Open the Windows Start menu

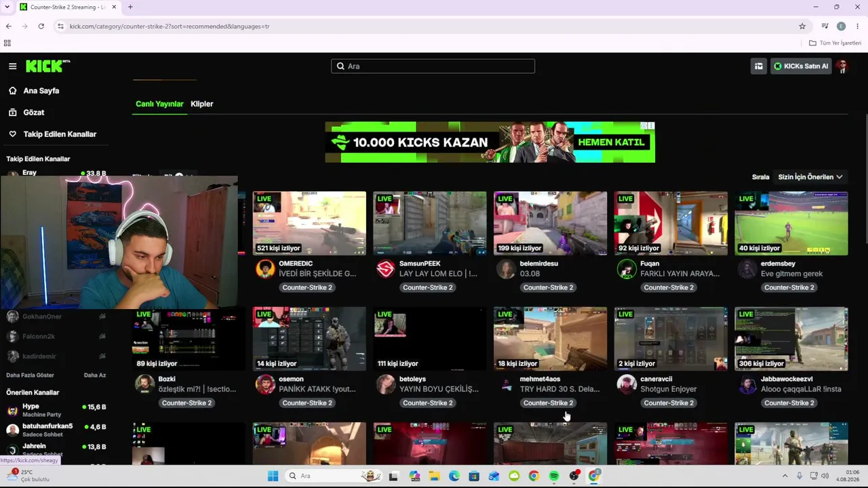(273, 476)
